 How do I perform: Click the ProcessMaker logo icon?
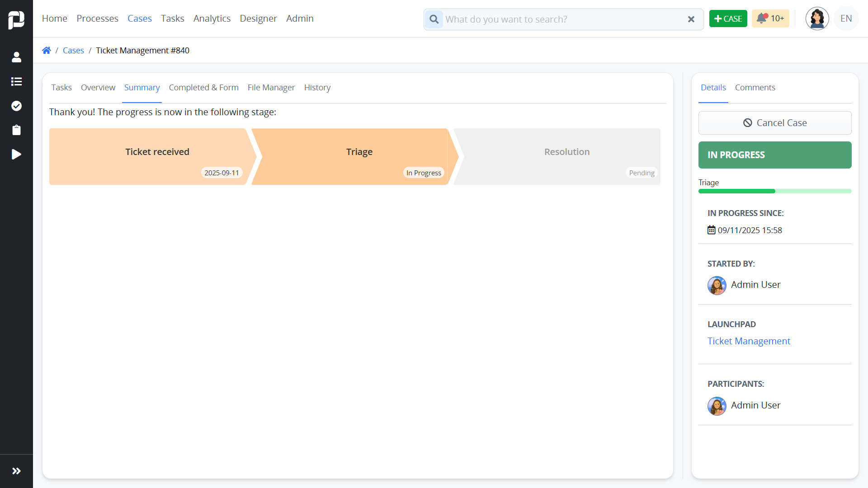pyautogui.click(x=16, y=19)
